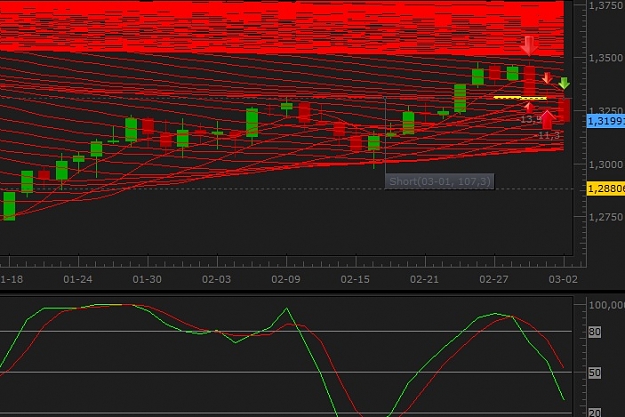Click the green down arrow trade marker
This screenshot has height=417, width=625.
click(564, 83)
